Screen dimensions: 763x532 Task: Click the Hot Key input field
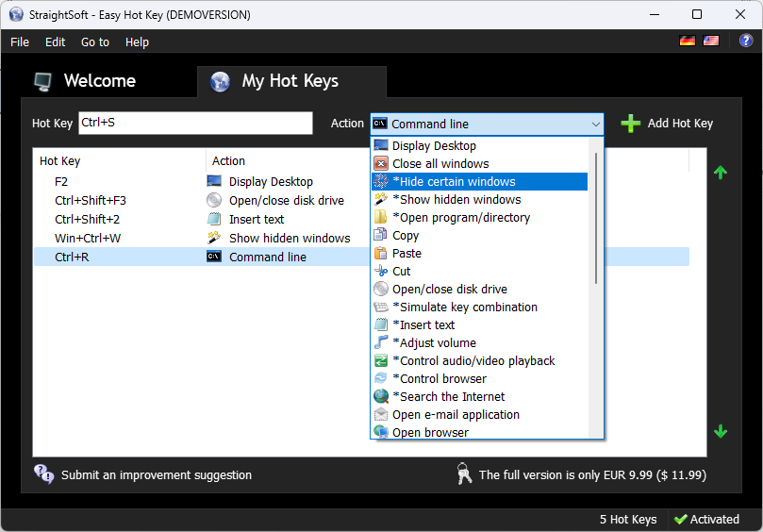click(x=194, y=124)
